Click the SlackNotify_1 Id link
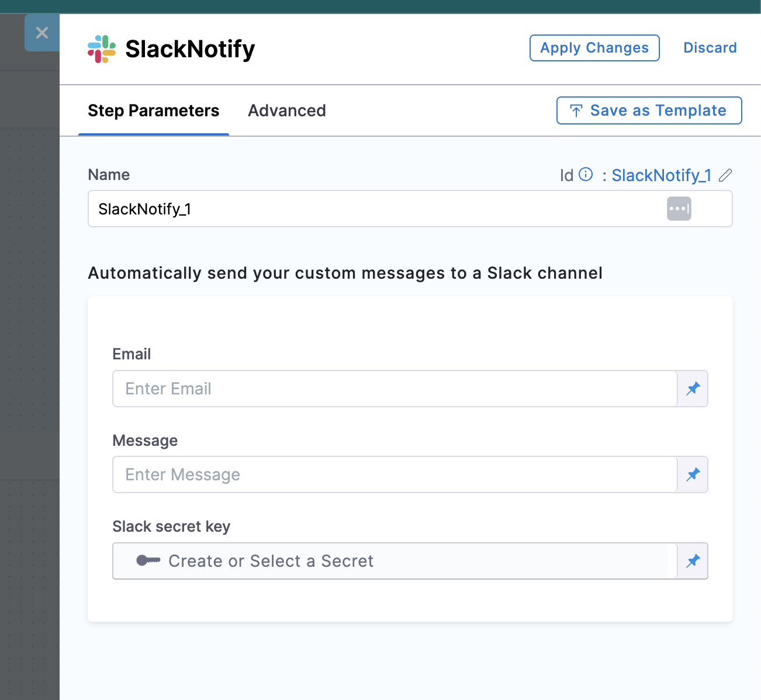The image size is (761, 700). tap(661, 175)
